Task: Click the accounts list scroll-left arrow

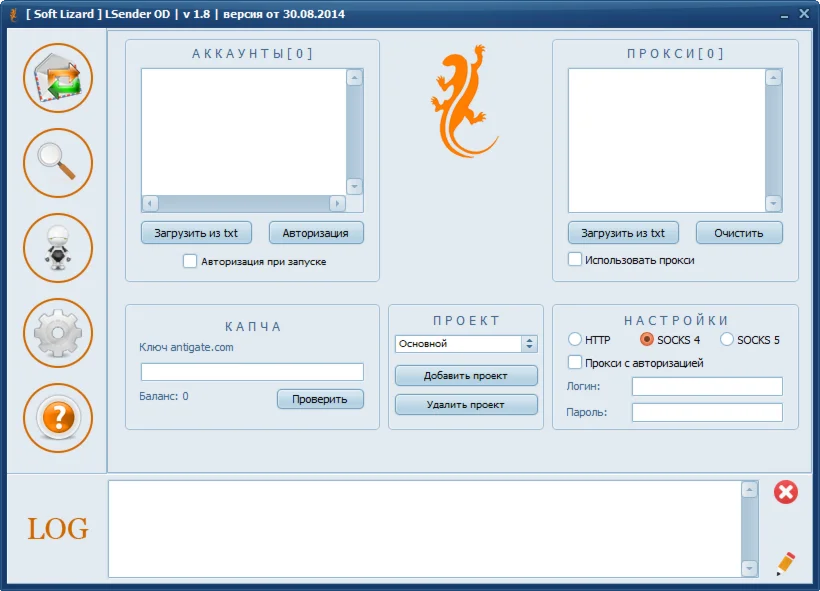Action: [150, 203]
